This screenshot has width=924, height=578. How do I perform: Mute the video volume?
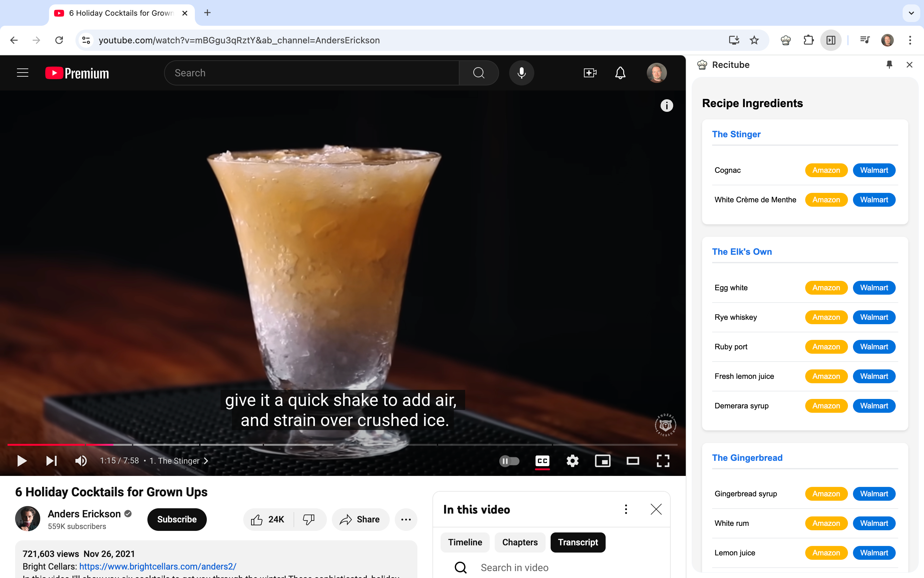[81, 461]
